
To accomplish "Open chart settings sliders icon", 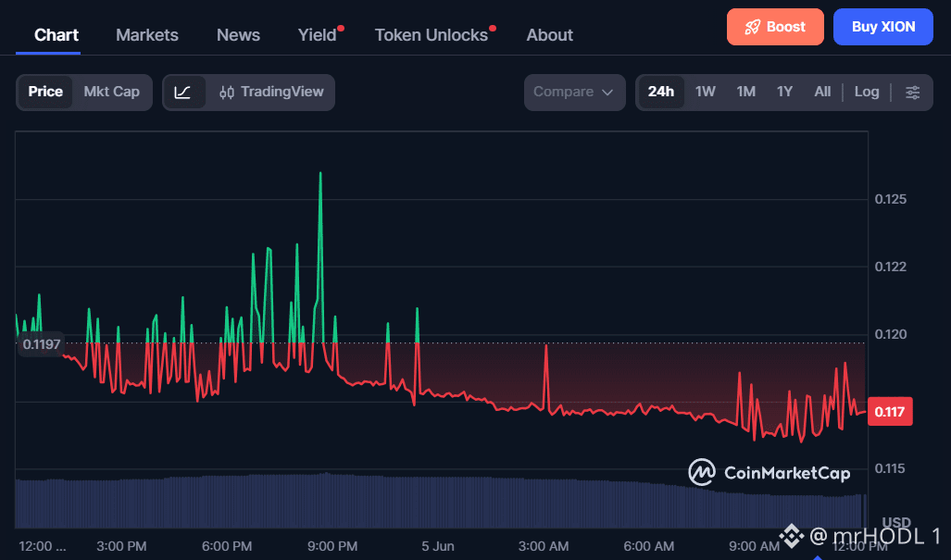I will [912, 93].
